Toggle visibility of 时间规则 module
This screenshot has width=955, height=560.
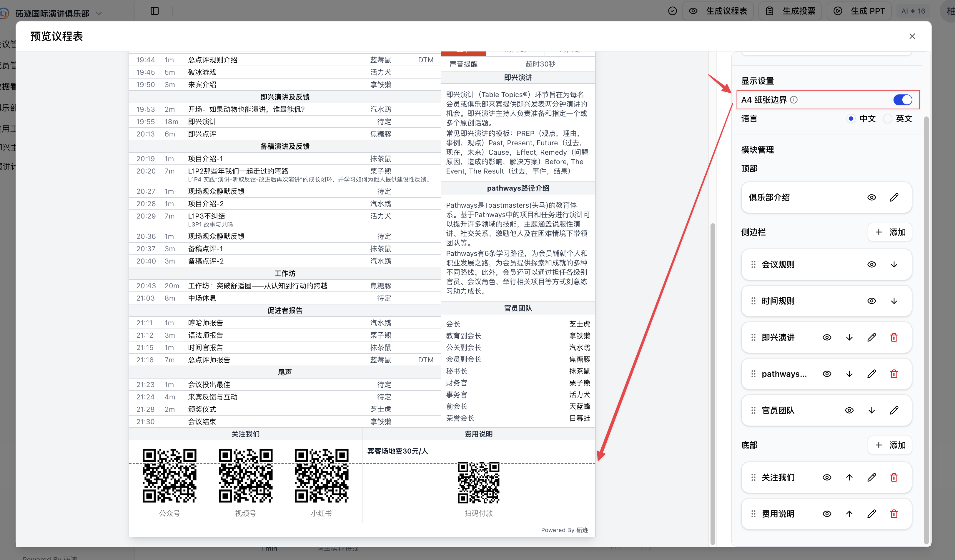[872, 301]
